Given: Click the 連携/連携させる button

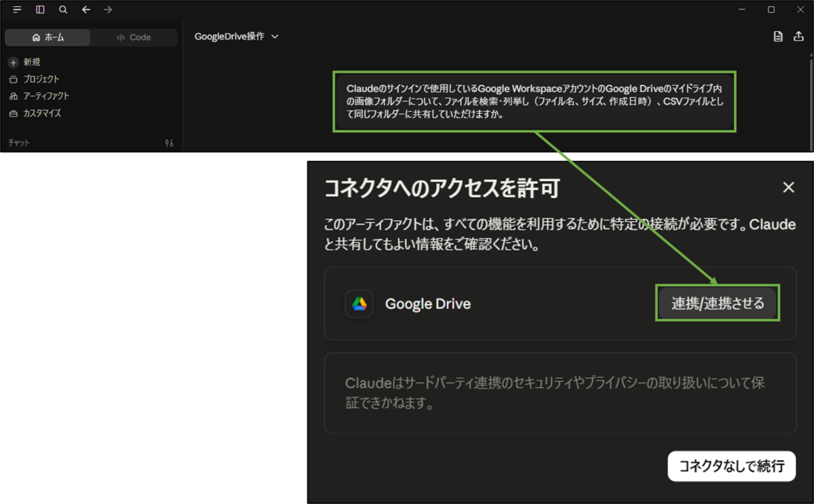Looking at the screenshot, I should point(718,303).
